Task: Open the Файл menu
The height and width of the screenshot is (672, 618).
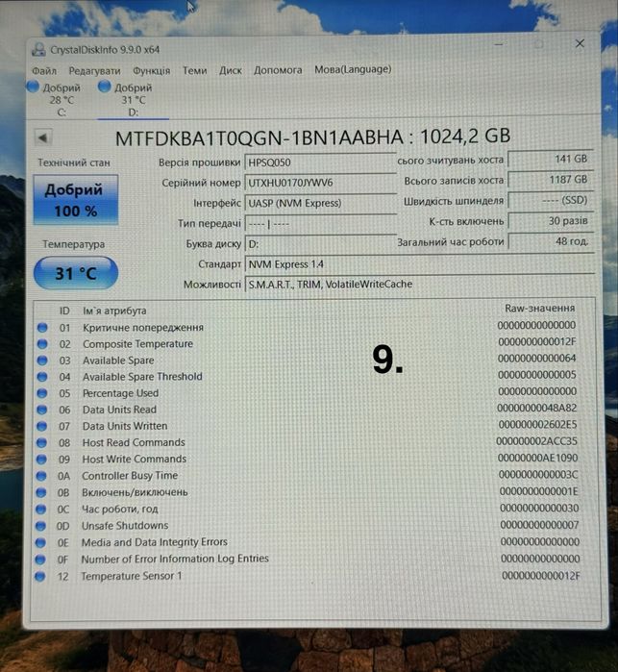Action: pyautogui.click(x=44, y=70)
